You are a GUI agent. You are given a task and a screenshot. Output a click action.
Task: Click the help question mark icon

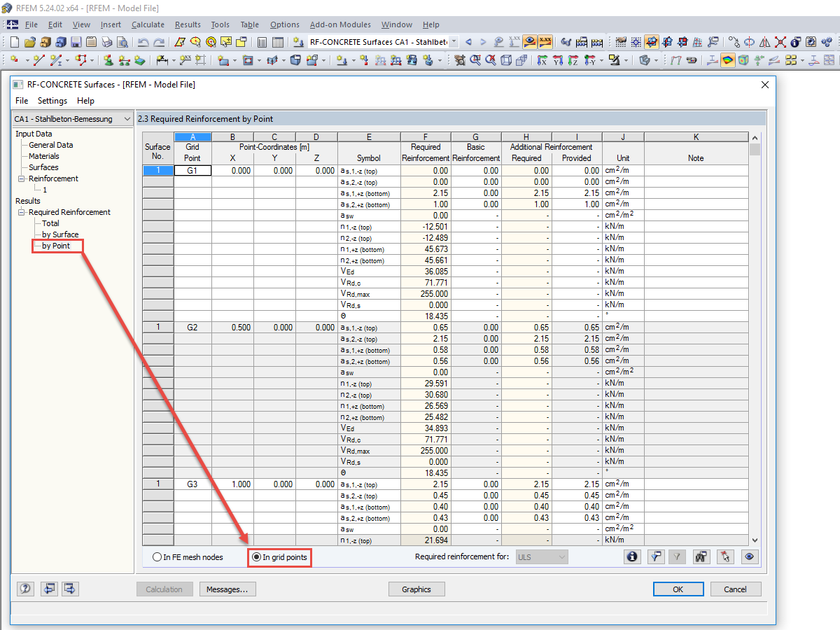click(26, 589)
